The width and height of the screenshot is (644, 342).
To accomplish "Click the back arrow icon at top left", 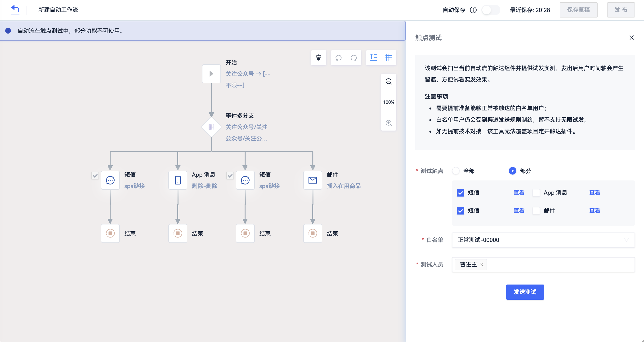I will pos(15,10).
